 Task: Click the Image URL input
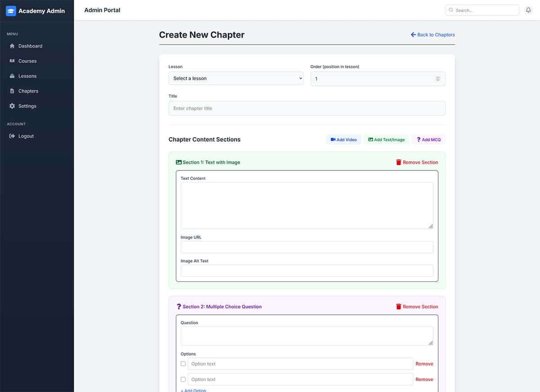click(x=307, y=247)
